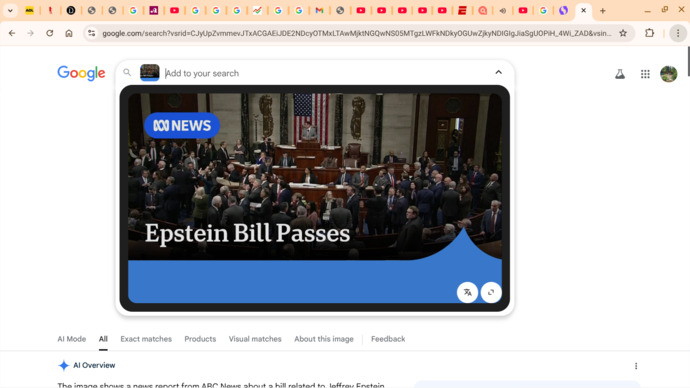Close the current browser tab

pos(584,11)
